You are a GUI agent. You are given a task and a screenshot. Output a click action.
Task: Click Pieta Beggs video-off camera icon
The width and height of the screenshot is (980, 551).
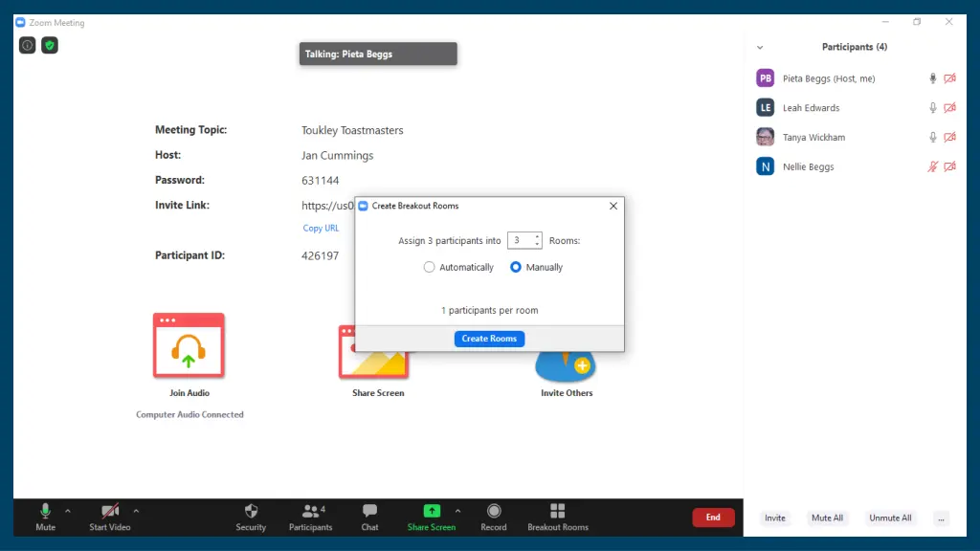(950, 78)
